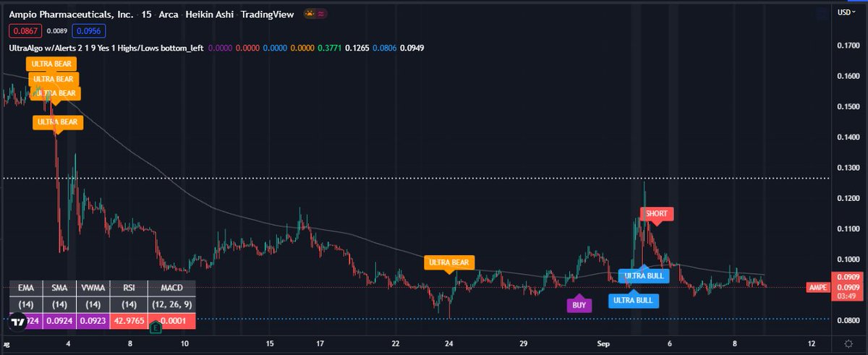Click the SMA table header cell
Screen dimensions: 868x355
(59, 288)
